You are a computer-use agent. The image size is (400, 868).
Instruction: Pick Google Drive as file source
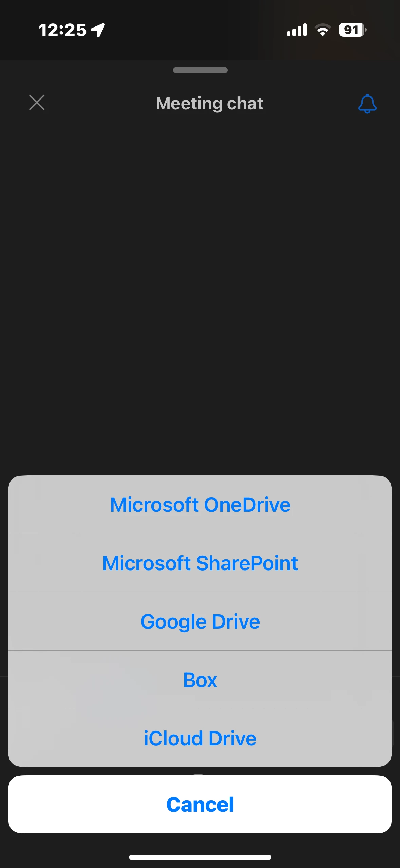pyautogui.click(x=200, y=621)
